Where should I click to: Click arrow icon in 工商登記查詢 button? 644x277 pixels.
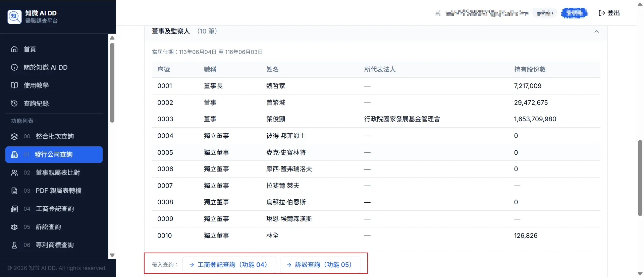click(x=192, y=265)
